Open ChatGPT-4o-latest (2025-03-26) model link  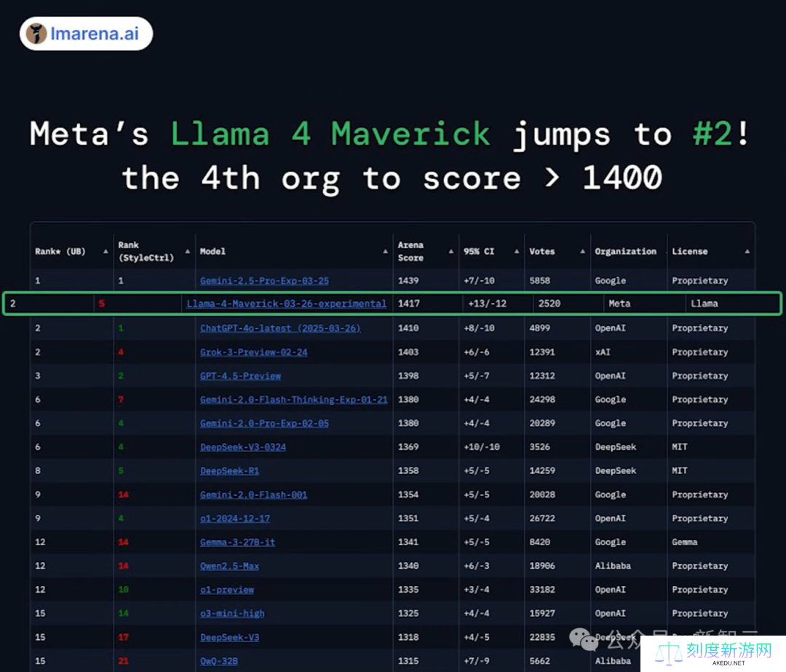tap(280, 328)
